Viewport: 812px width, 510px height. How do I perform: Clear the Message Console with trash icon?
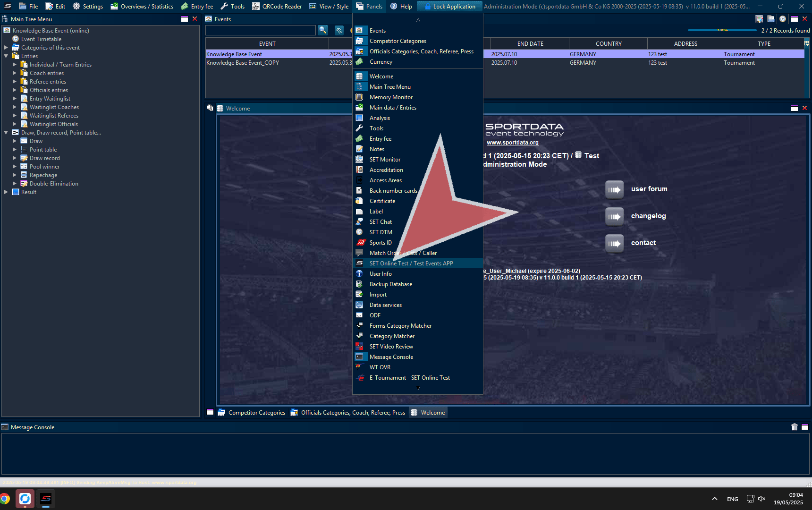tap(794, 427)
